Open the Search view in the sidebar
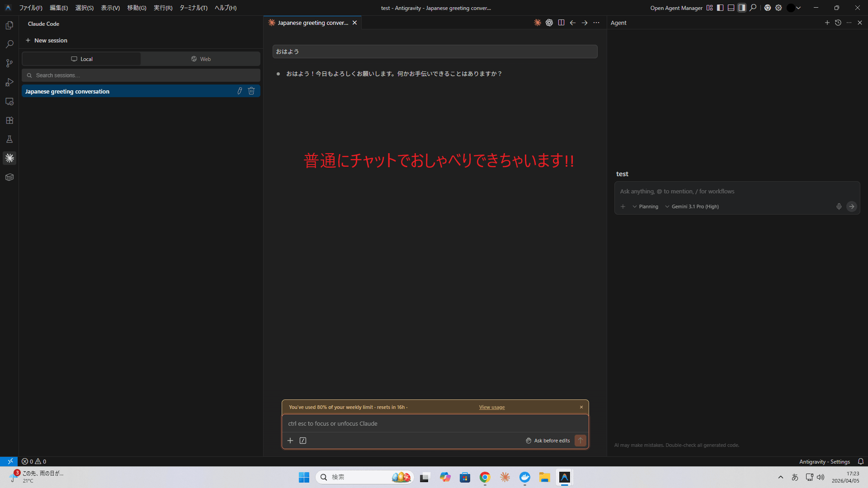Viewport: 868px width, 488px height. pyautogui.click(x=9, y=44)
